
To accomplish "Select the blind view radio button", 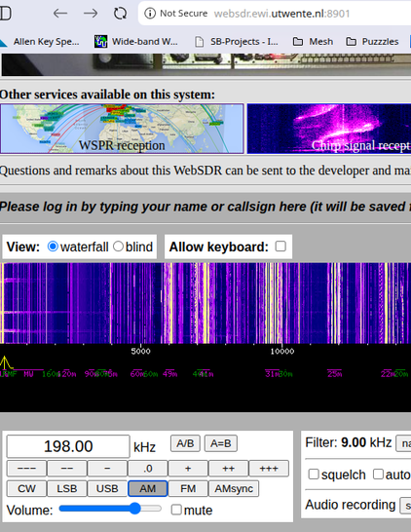I will 118,247.
